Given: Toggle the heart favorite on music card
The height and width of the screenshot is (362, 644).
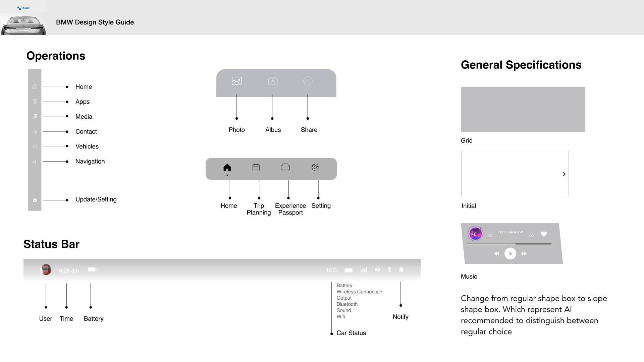Looking at the screenshot, I should point(544,234).
